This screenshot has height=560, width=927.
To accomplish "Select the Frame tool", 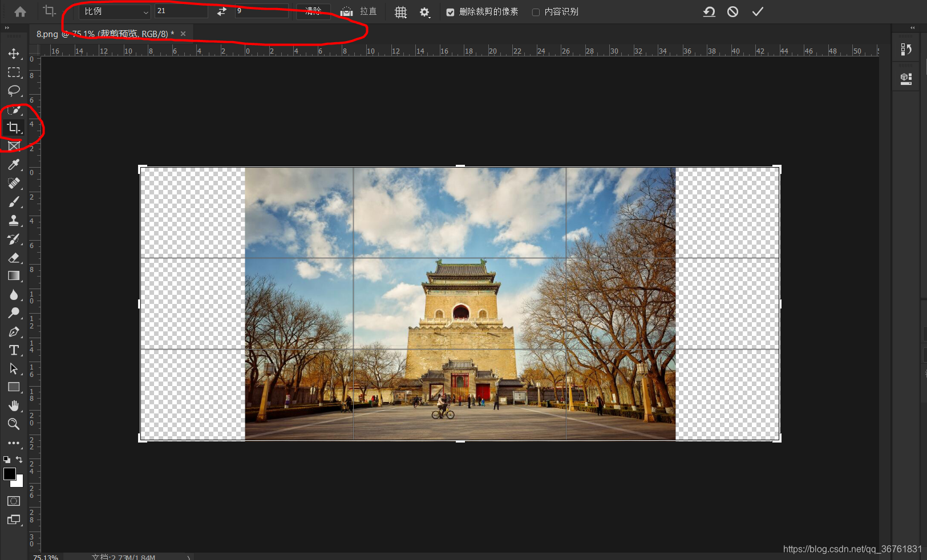I will click(14, 146).
